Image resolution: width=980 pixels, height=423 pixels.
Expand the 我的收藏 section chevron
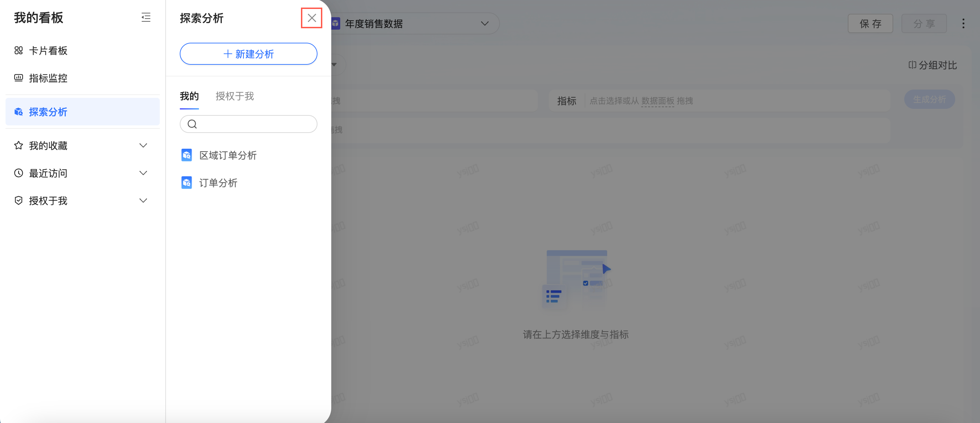tap(143, 145)
